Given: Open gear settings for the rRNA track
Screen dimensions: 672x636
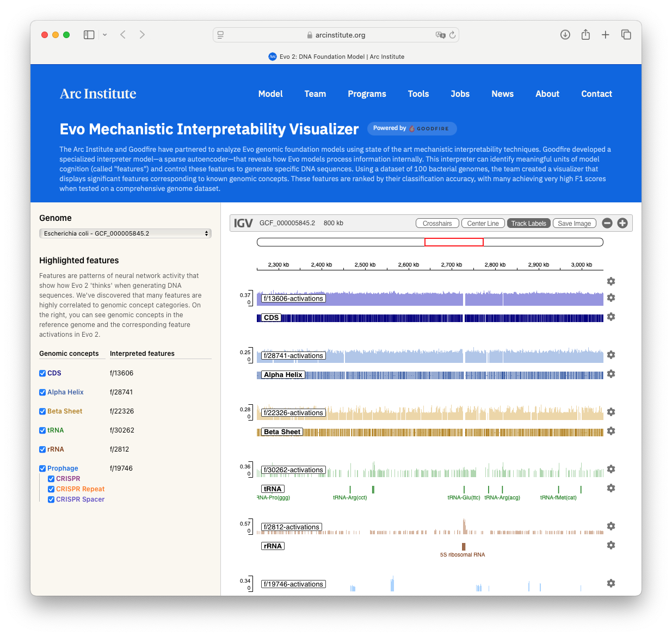Looking at the screenshot, I should click(x=611, y=545).
